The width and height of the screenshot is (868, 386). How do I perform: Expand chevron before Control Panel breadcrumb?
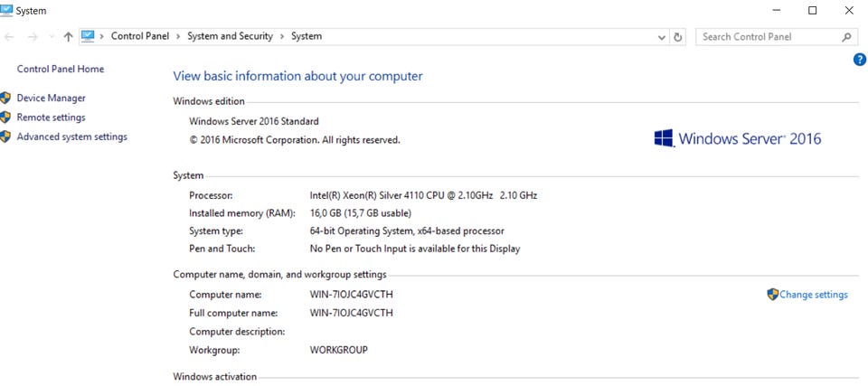102,36
